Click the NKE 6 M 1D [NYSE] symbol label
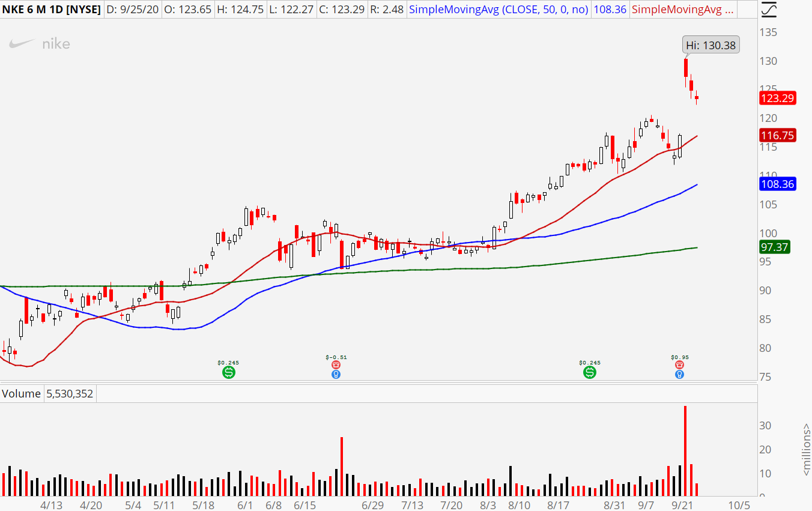This screenshot has width=812, height=511. tap(53, 10)
